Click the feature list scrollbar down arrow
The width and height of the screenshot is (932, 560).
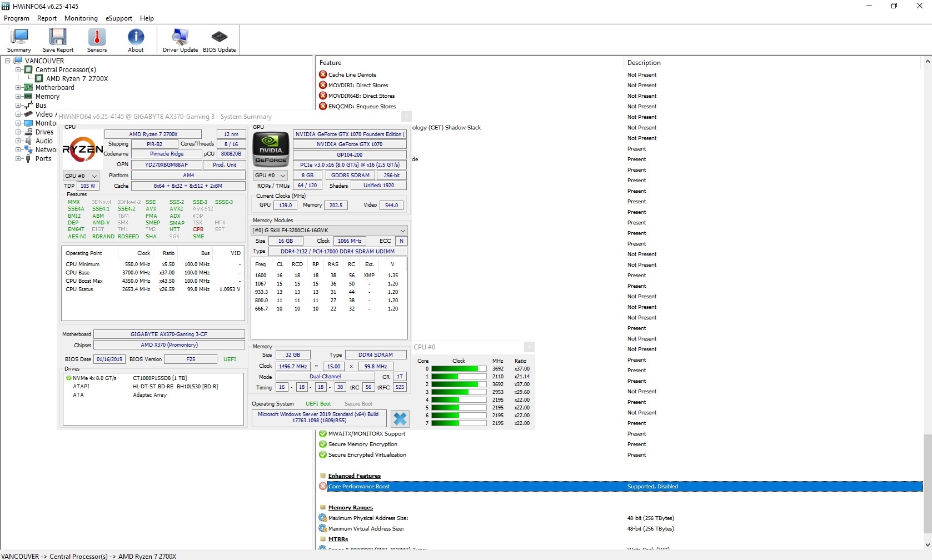point(927,545)
